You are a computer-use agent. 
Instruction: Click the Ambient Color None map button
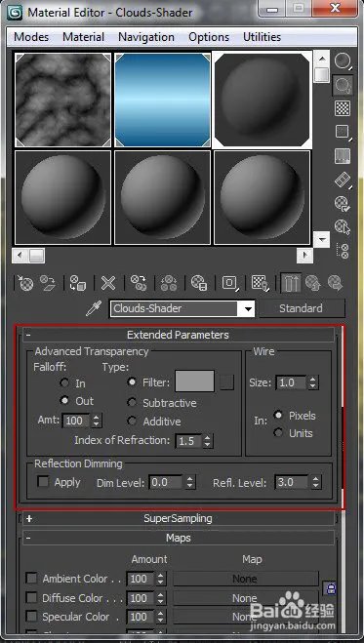[246, 579]
